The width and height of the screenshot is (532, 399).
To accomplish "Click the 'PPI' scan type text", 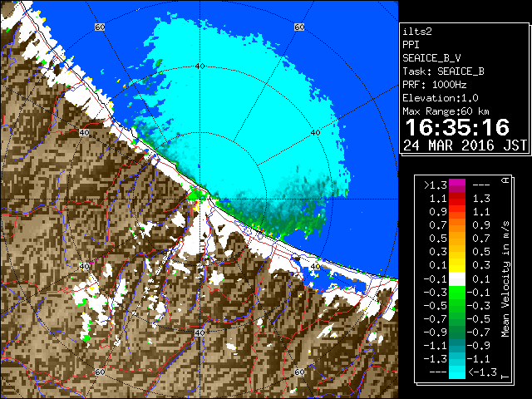I will pyautogui.click(x=411, y=45).
